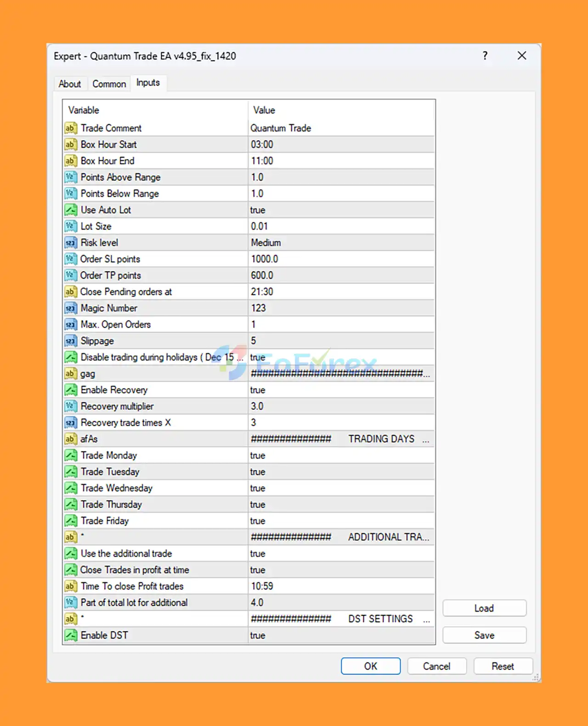
Task: Click the integer icon beside Max. Open Orders
Action: click(70, 325)
